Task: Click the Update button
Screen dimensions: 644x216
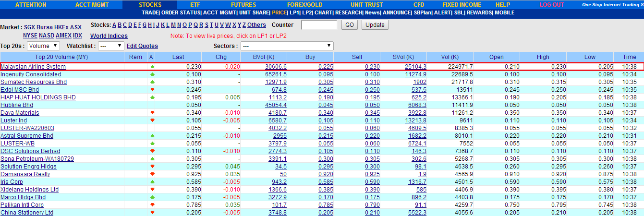Action: (375, 25)
